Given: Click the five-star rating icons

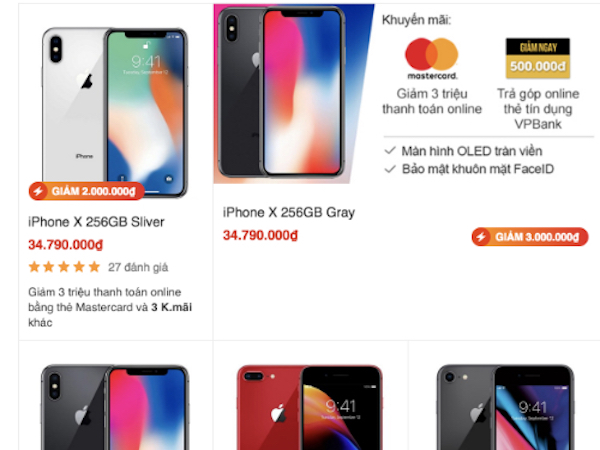Looking at the screenshot, I should pos(64,267).
